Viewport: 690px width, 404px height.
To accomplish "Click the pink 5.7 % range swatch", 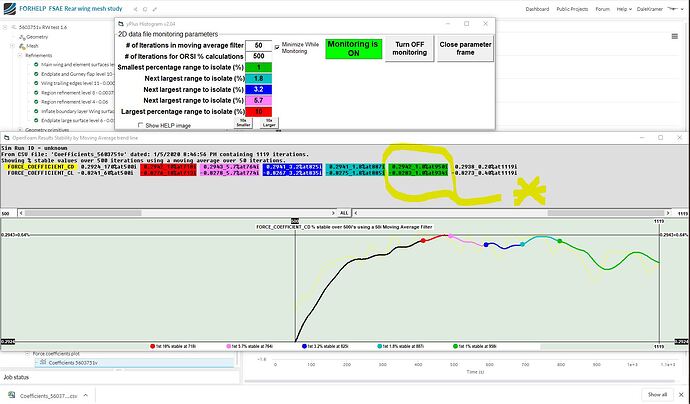I will point(258,100).
